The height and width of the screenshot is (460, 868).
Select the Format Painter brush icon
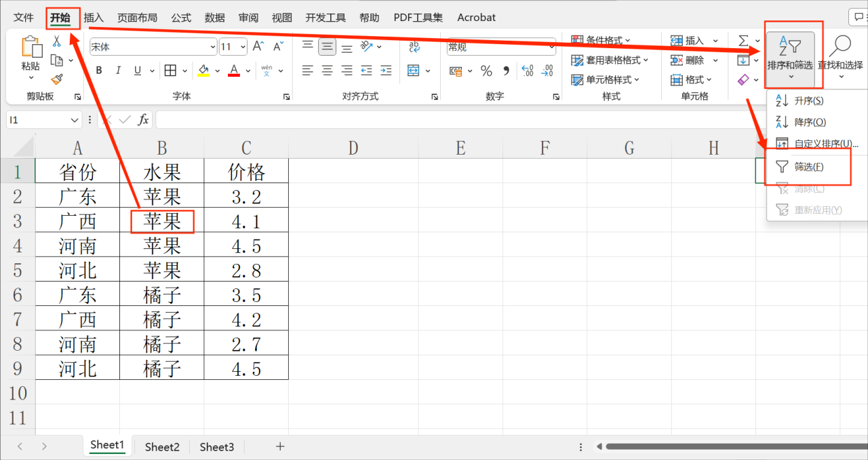point(57,79)
